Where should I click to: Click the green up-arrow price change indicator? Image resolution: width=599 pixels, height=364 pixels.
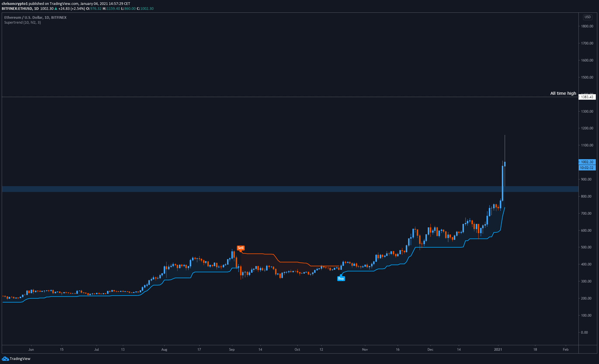56,9
